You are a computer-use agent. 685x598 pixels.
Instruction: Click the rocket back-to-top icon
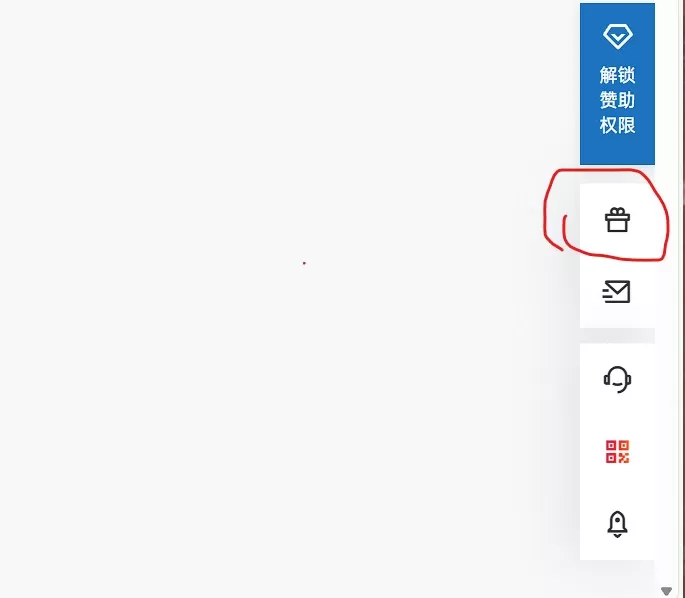(x=617, y=524)
